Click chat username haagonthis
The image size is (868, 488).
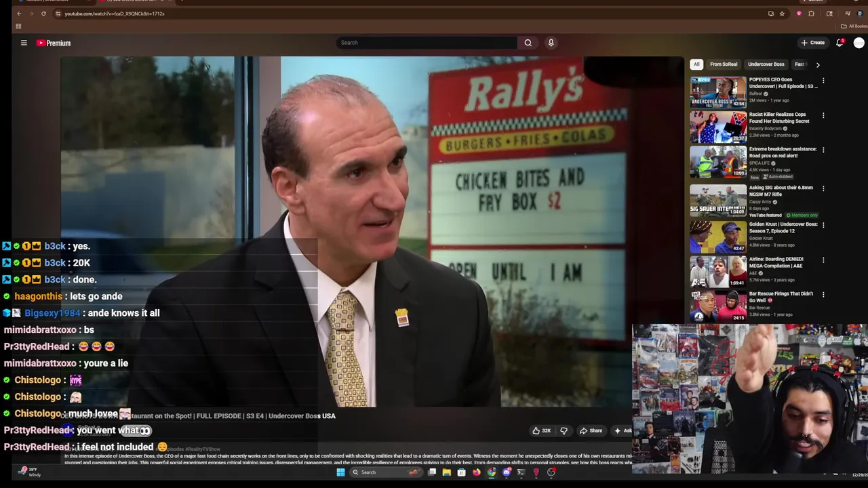click(38, 296)
